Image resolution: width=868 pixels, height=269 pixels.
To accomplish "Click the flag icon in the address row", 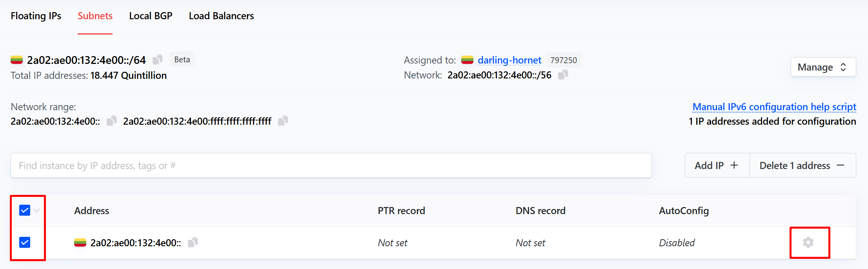I will coord(80,243).
